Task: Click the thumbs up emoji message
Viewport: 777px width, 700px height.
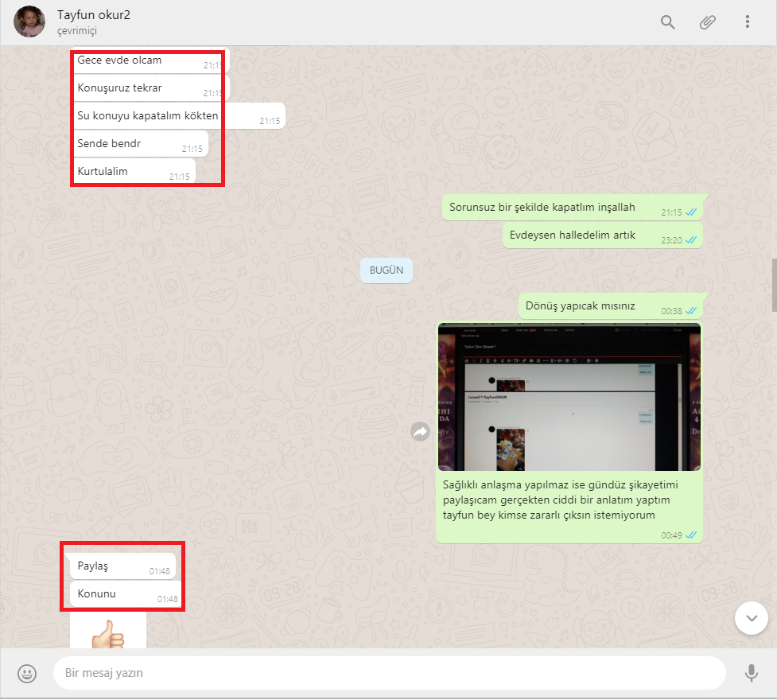Action: click(108, 631)
